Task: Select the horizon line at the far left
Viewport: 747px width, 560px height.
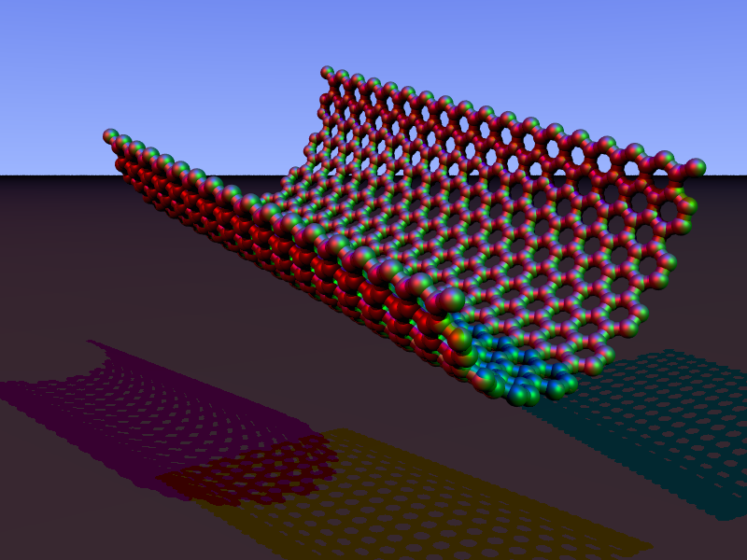Action: coord(28,175)
